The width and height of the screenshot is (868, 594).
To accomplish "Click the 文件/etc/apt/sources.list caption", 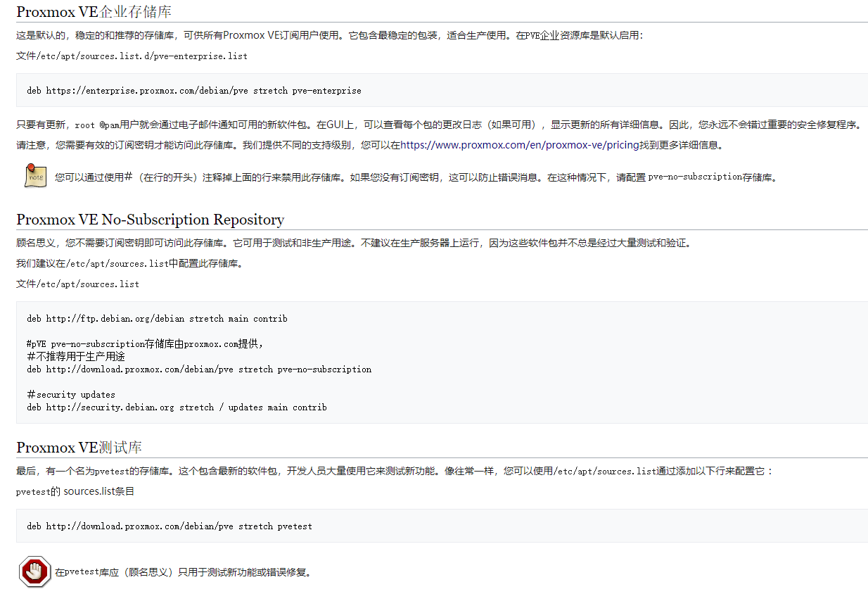I will tap(77, 284).
